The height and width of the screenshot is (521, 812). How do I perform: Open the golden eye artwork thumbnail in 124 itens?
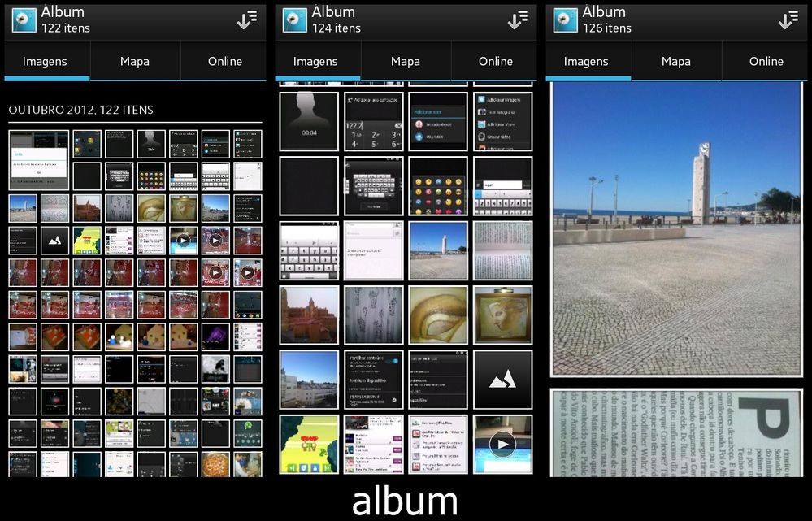(x=438, y=315)
